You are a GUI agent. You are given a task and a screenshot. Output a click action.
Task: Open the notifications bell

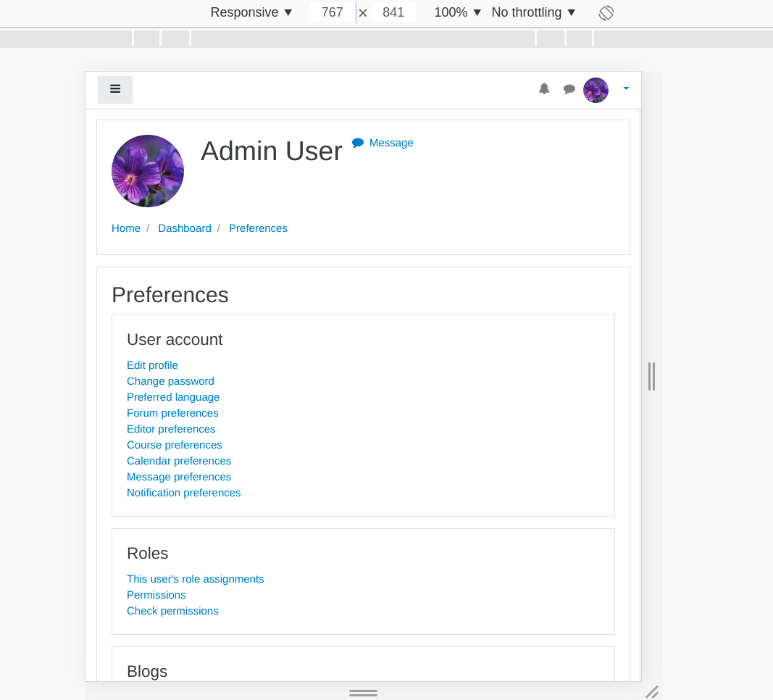[544, 88]
